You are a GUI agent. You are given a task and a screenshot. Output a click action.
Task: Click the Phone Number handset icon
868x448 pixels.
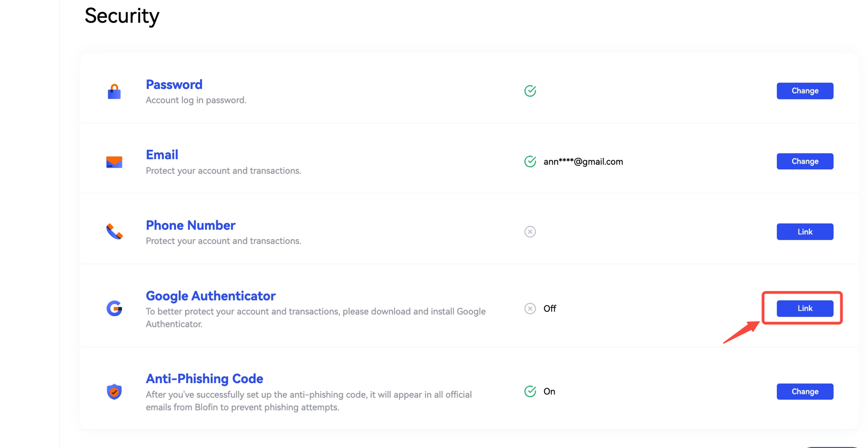(x=114, y=231)
